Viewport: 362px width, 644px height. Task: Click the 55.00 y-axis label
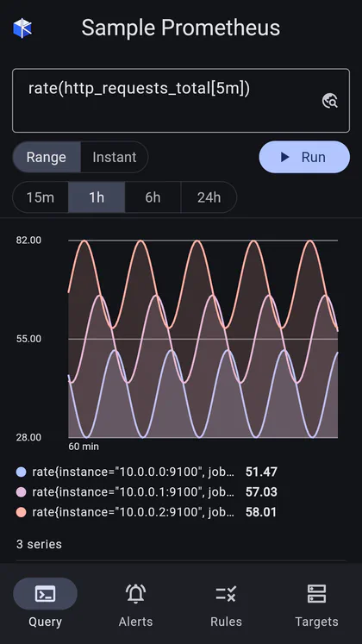[28, 339]
